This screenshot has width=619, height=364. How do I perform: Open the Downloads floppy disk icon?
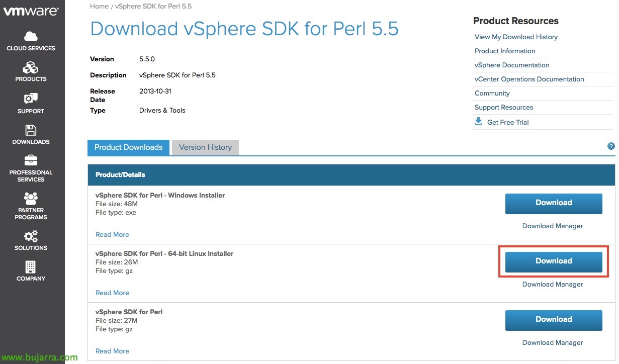pos(31,130)
